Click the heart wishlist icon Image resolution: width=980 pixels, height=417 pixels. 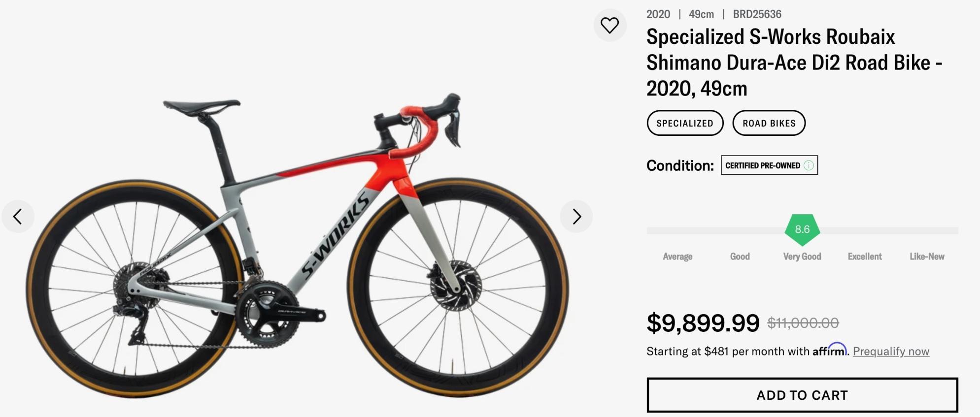tap(611, 25)
